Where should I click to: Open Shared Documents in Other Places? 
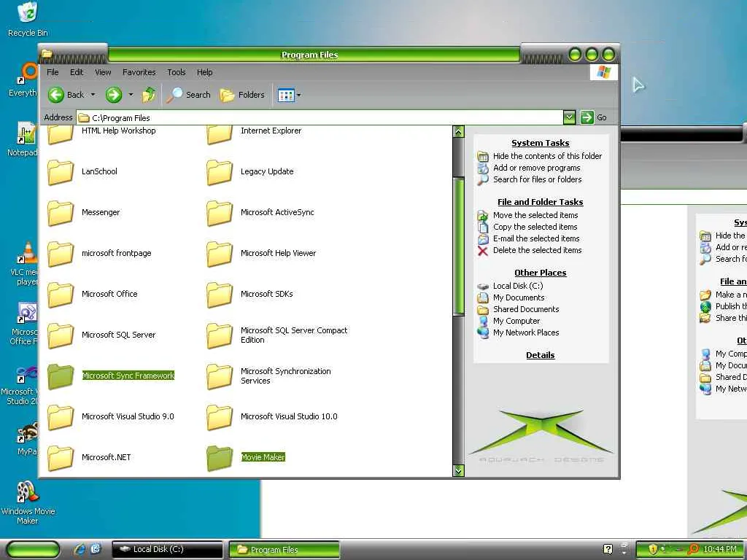coord(526,309)
